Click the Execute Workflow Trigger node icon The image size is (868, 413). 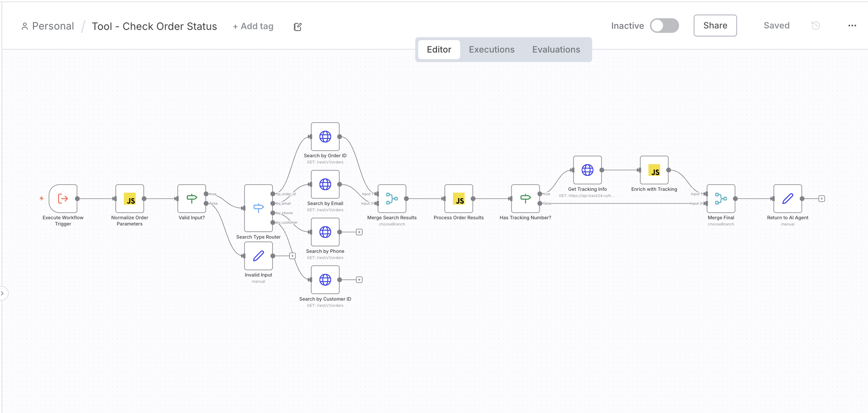[63, 198]
